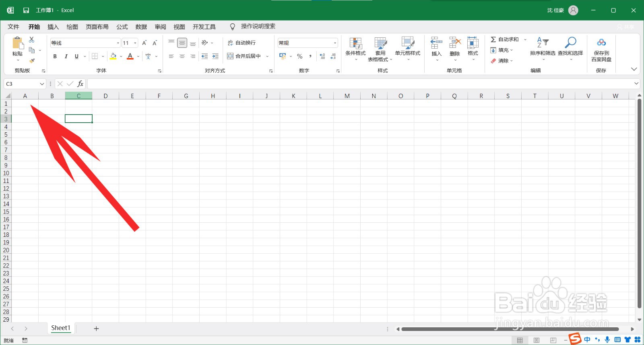
Task: Open the font size dropdown
Action: coord(135,43)
